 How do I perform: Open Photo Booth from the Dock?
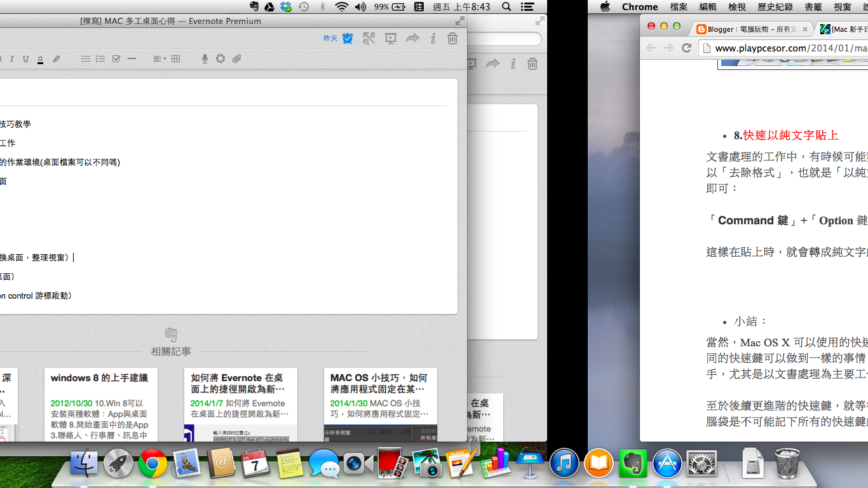(x=393, y=463)
